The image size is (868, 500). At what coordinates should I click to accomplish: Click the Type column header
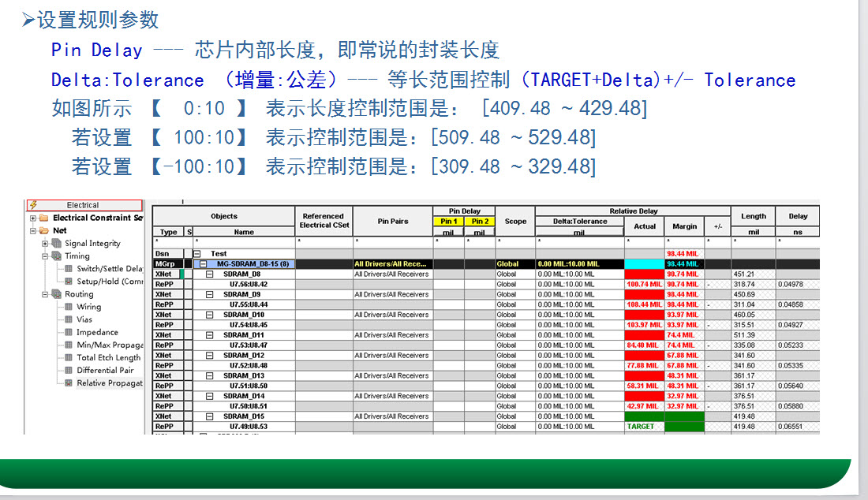(168, 233)
